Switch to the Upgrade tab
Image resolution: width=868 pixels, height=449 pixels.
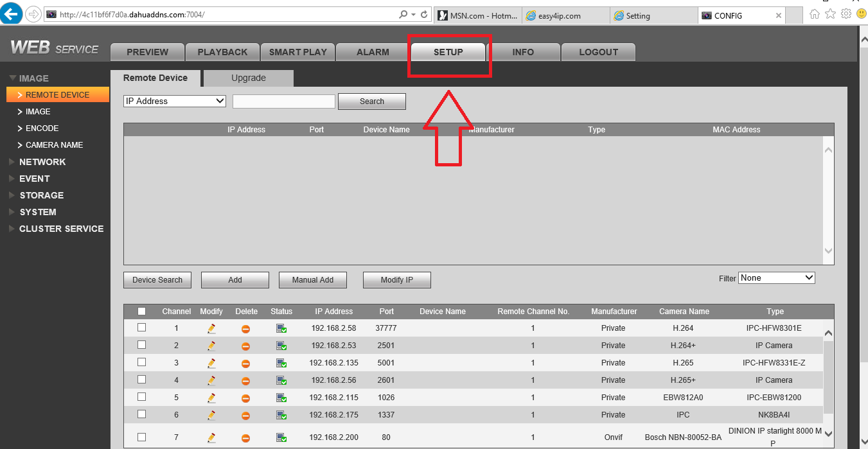[249, 78]
